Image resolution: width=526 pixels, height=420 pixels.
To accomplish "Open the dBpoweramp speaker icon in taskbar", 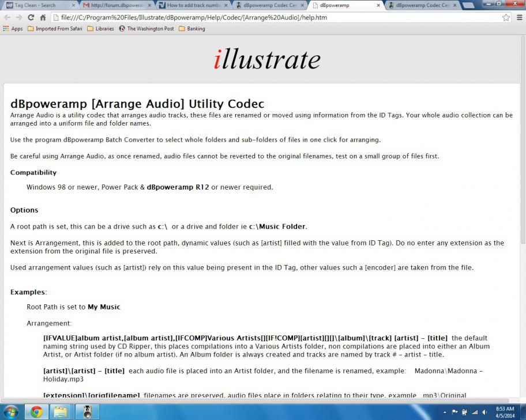I will tap(87, 412).
